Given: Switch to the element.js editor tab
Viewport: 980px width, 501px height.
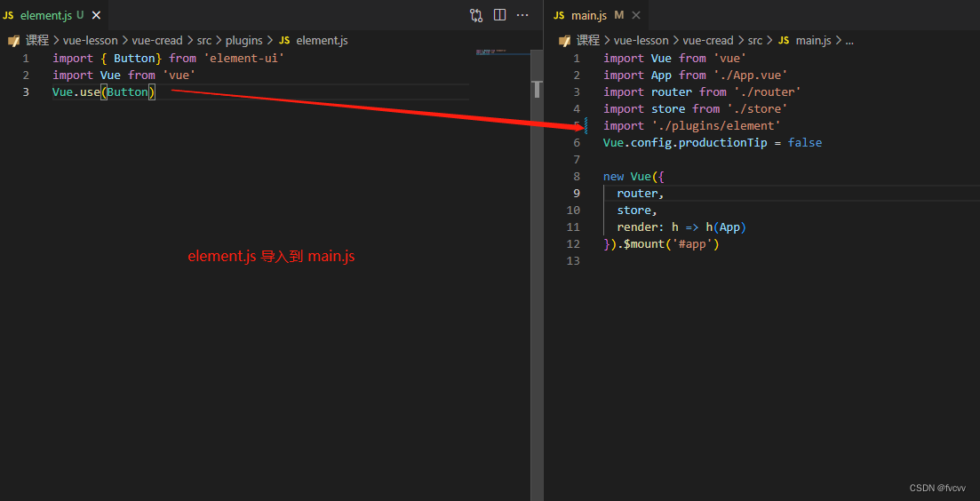Looking at the screenshot, I should tap(54, 15).
